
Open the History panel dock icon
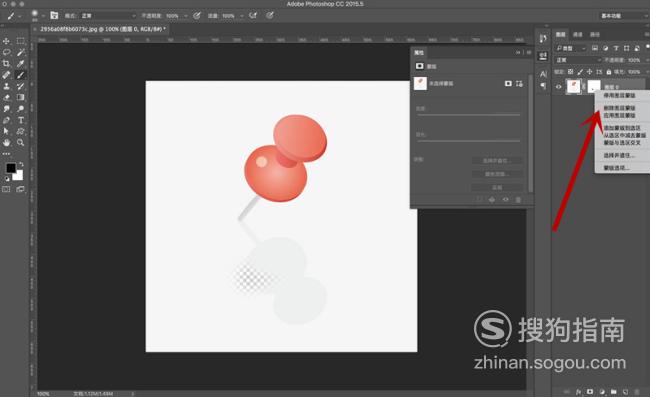click(543, 39)
